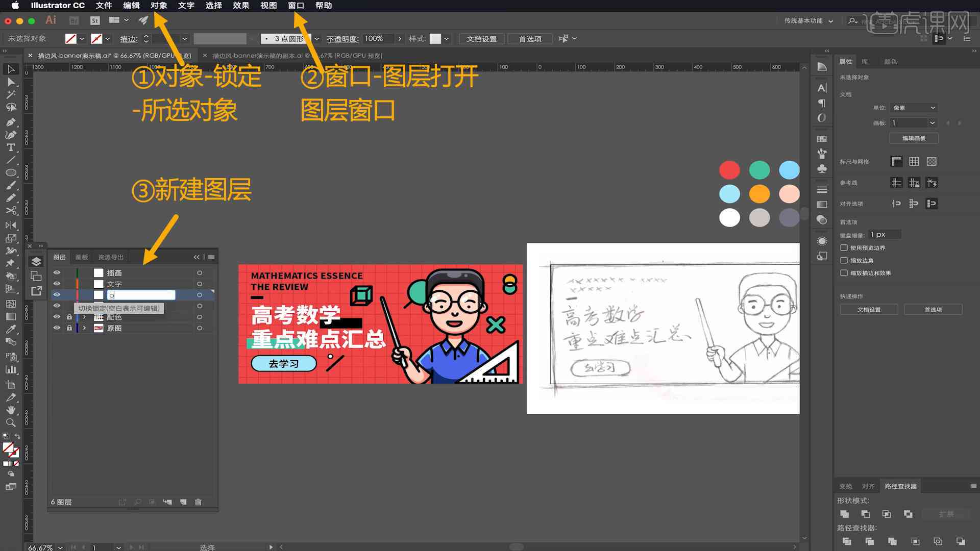Expand the 配色 layer group

(x=83, y=316)
